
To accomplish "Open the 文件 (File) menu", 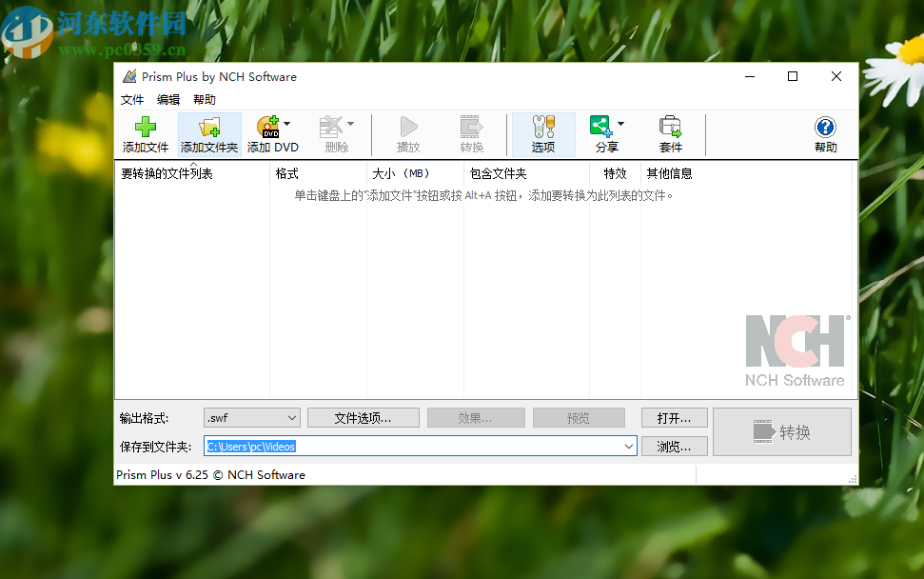I will click(131, 99).
